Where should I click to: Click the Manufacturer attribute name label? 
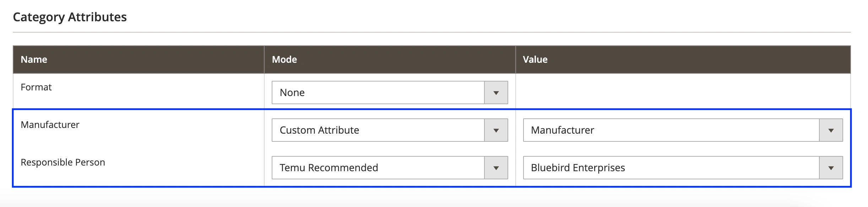coord(50,125)
